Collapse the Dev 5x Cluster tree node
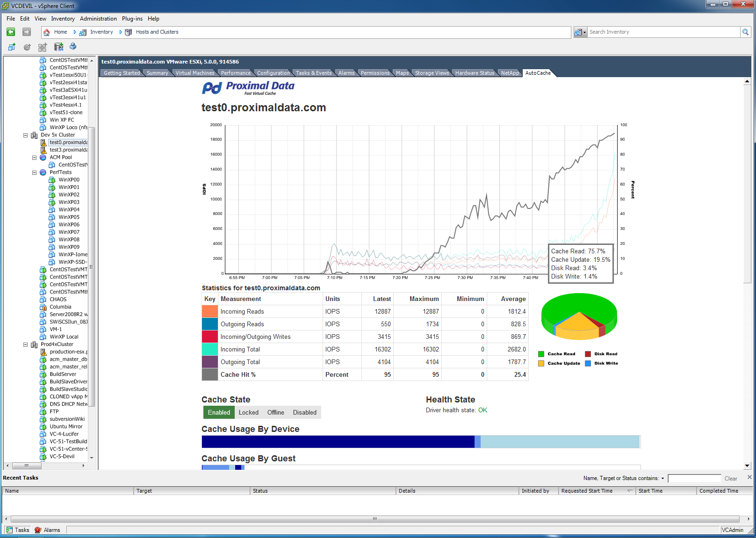756x538 pixels. (x=26, y=135)
